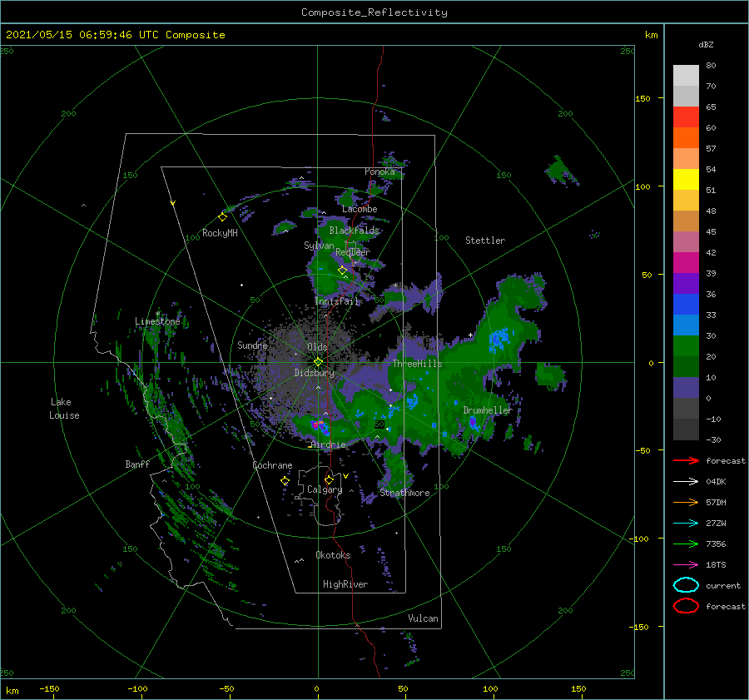Click the RockyMH label
Viewport: 749px width, 700px height.
220,233
